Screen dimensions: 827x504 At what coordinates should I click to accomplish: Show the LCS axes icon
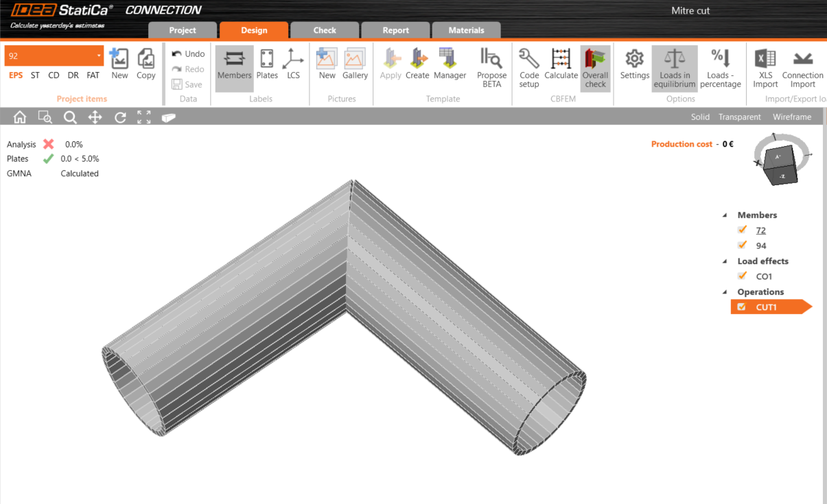293,60
